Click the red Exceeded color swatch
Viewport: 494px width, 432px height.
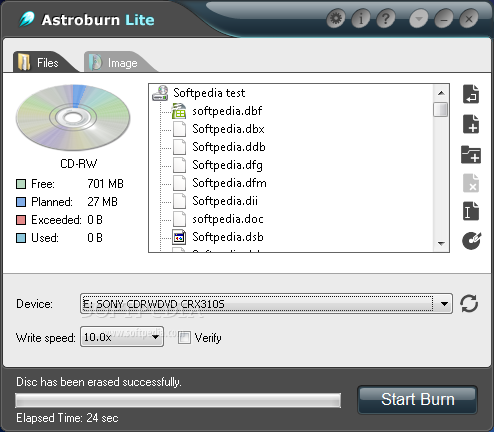coord(21,220)
